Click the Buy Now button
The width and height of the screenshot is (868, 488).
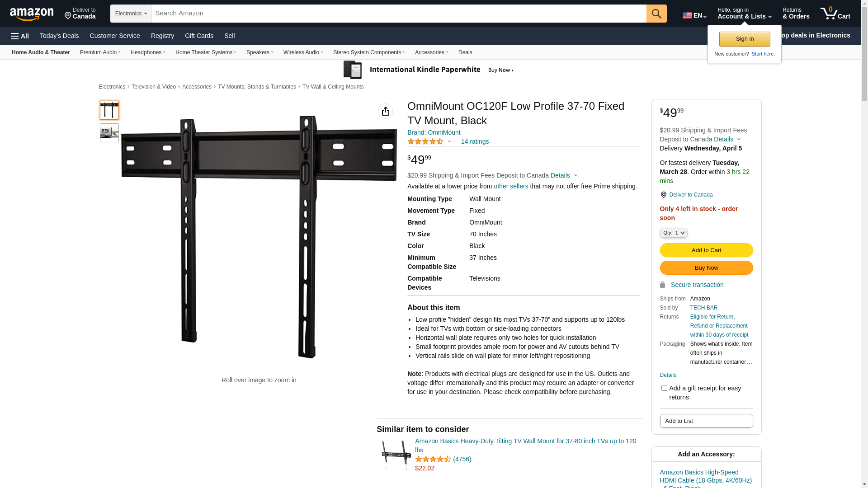pos(706,268)
